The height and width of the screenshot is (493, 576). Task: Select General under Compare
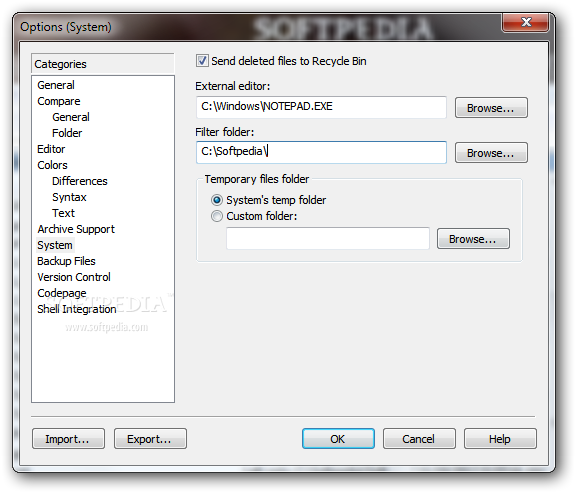tap(71, 117)
